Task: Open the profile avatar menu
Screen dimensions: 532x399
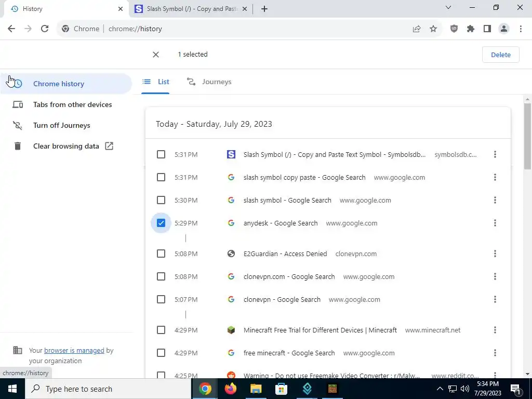Action: (504, 29)
